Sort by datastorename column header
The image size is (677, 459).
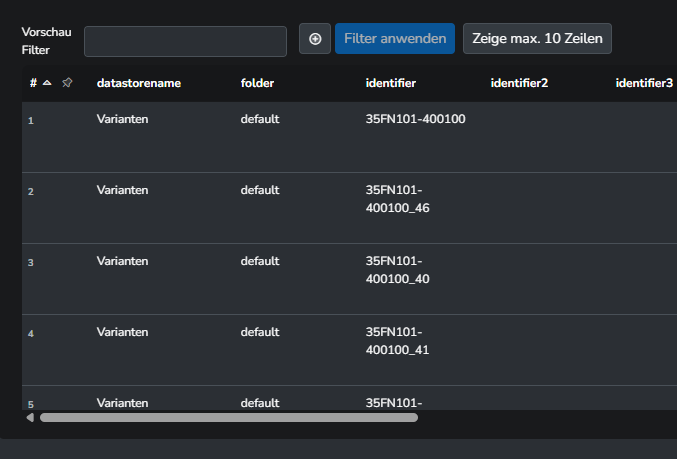click(138, 83)
